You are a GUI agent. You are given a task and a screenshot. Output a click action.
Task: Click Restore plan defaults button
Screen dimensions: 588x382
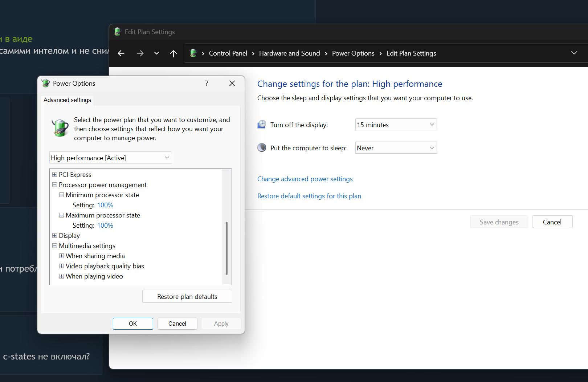[187, 296]
